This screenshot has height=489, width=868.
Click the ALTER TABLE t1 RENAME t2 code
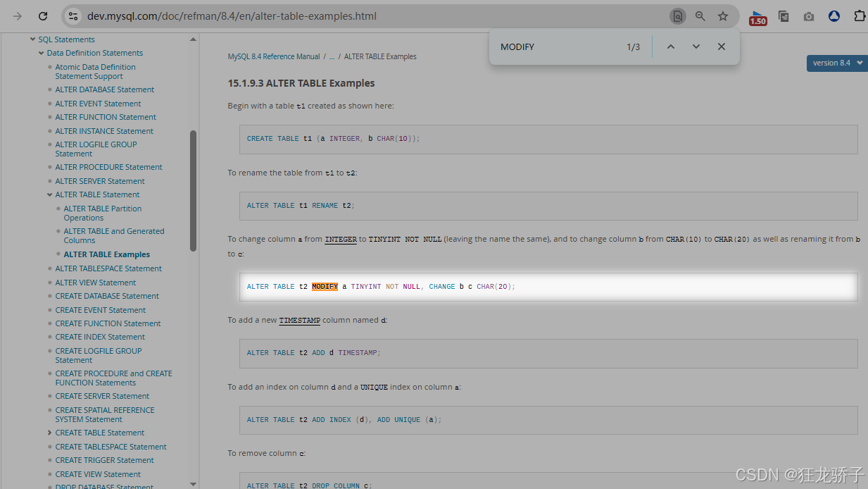click(x=301, y=206)
